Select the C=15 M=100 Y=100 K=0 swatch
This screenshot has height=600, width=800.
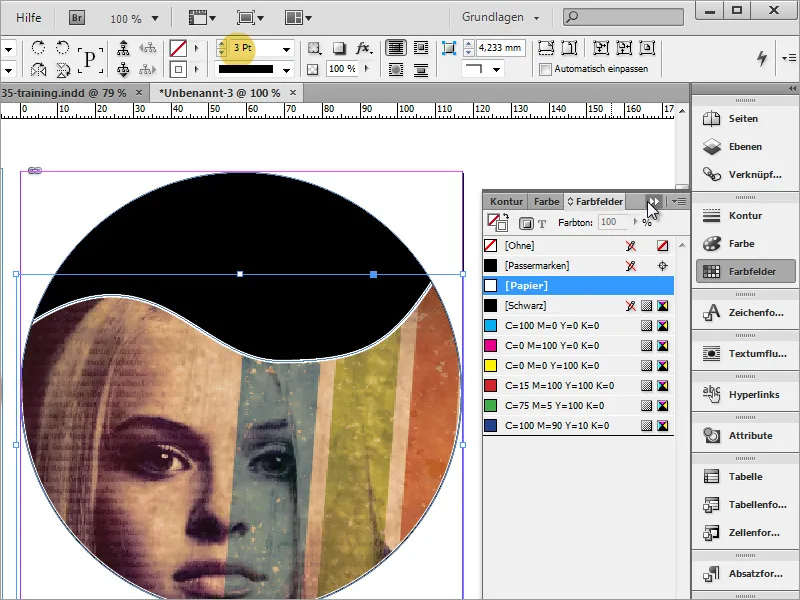click(x=579, y=385)
